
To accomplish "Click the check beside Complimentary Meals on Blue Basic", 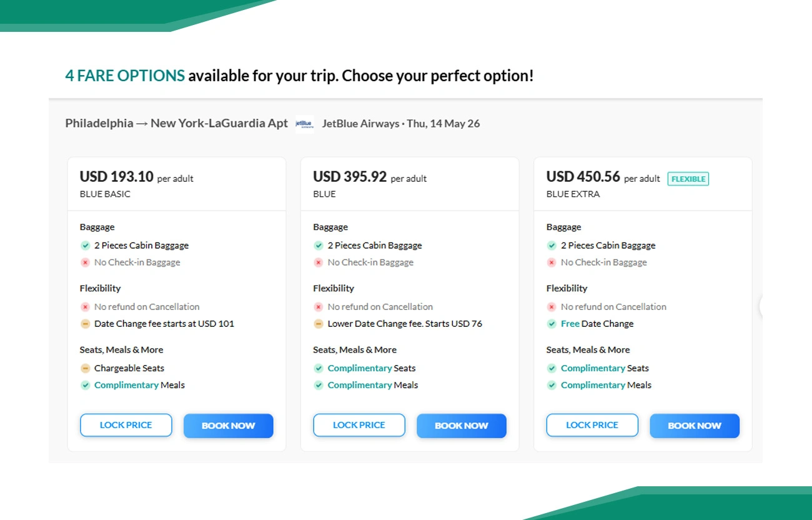I will tap(86, 385).
